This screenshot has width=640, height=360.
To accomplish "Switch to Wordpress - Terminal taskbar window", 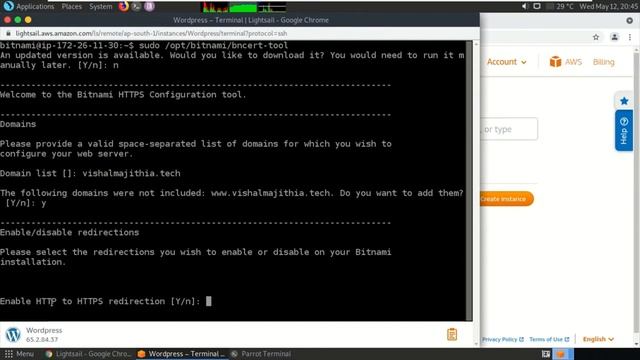I will pyautogui.click(x=182, y=354).
